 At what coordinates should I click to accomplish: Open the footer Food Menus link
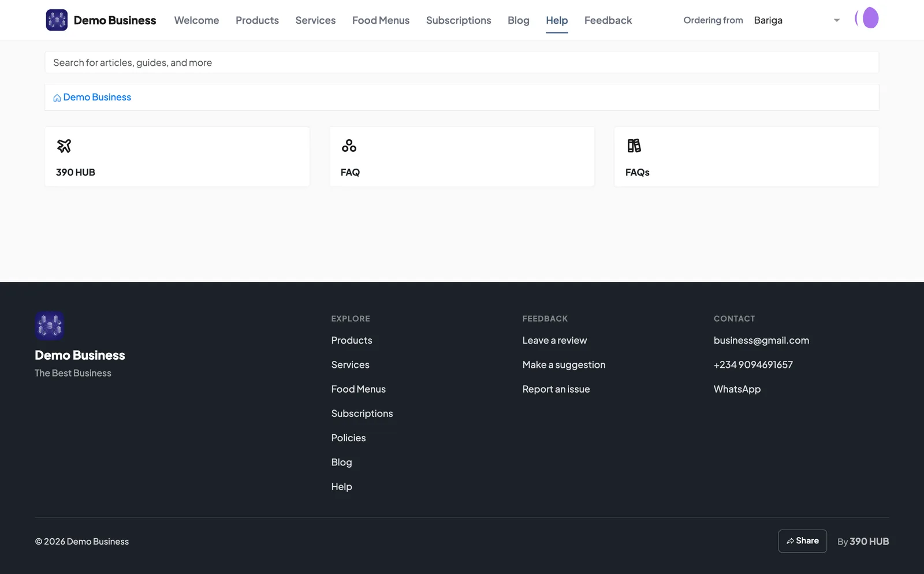359,389
